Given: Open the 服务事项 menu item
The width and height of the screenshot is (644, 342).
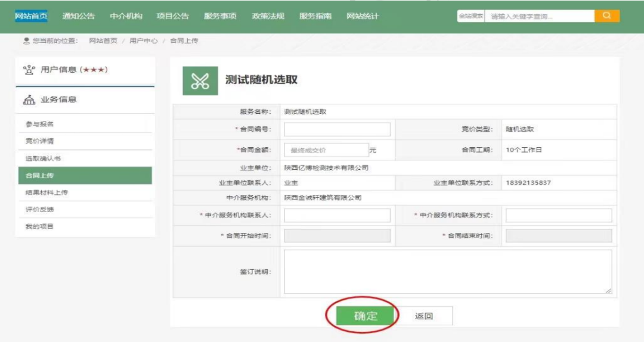Looking at the screenshot, I should point(220,17).
